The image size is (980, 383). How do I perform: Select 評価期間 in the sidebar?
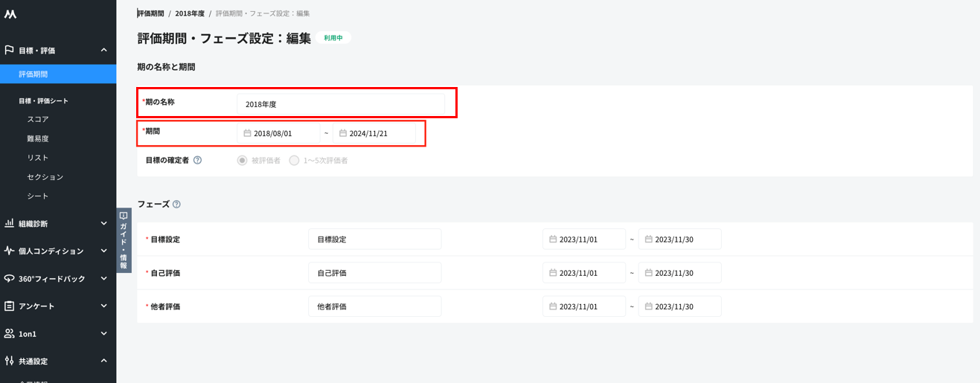click(33, 74)
